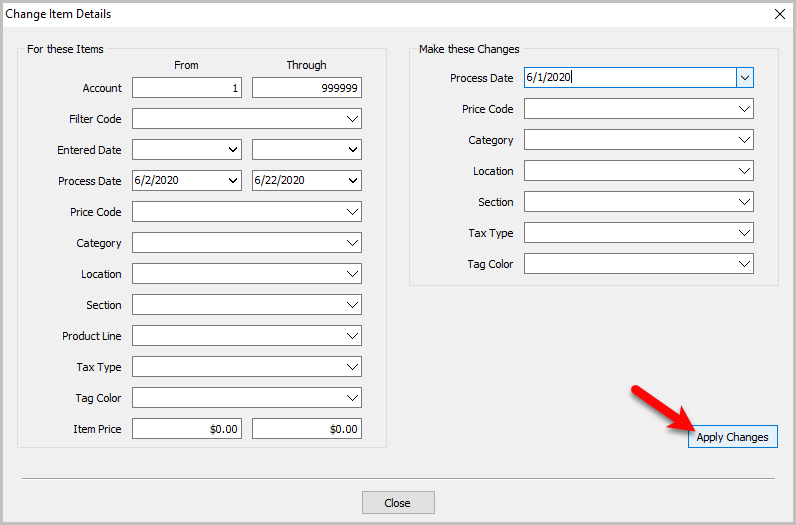The height and width of the screenshot is (525, 796).
Task: Click the 'Entered Date' label text
Action: [x=89, y=150]
